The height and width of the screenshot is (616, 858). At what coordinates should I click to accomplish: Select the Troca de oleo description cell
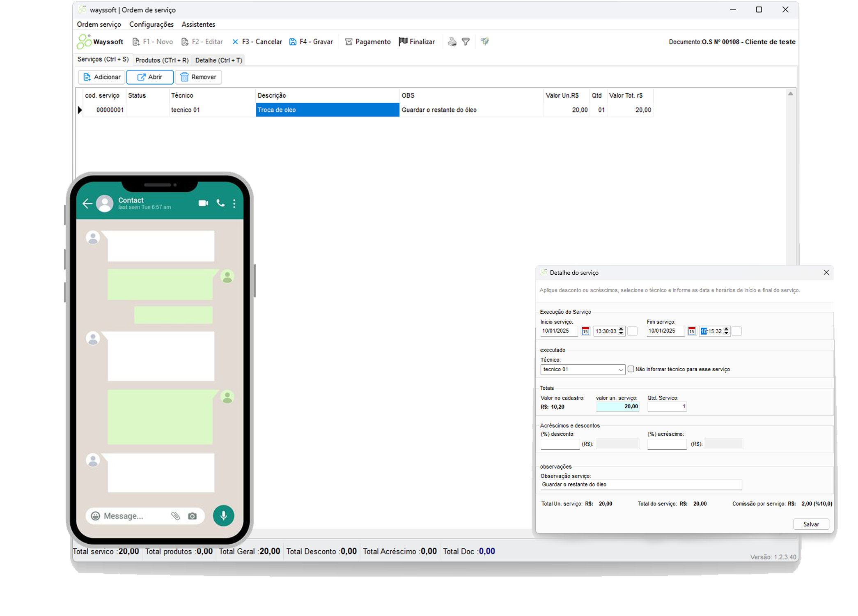pyautogui.click(x=328, y=110)
